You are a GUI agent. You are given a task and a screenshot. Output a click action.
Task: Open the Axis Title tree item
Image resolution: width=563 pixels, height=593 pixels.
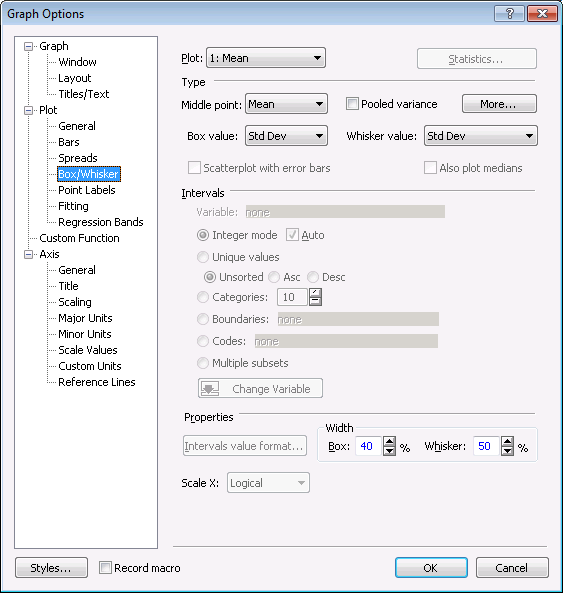68,286
